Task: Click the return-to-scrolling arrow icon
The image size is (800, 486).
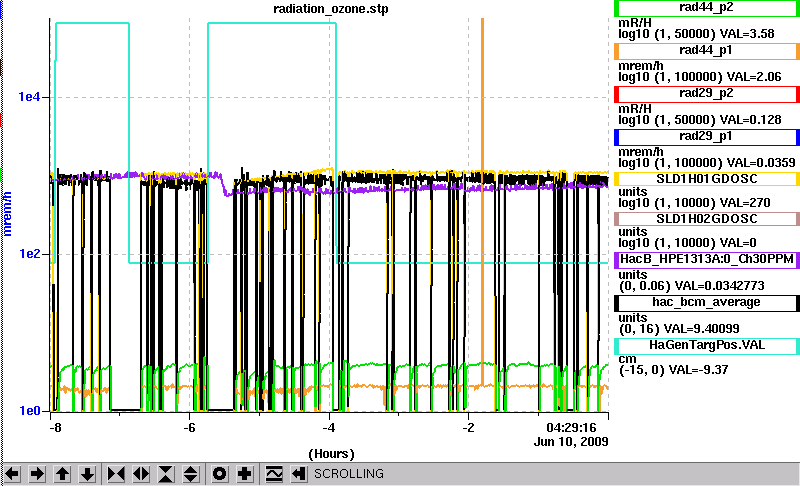Action: pyautogui.click(x=299, y=474)
